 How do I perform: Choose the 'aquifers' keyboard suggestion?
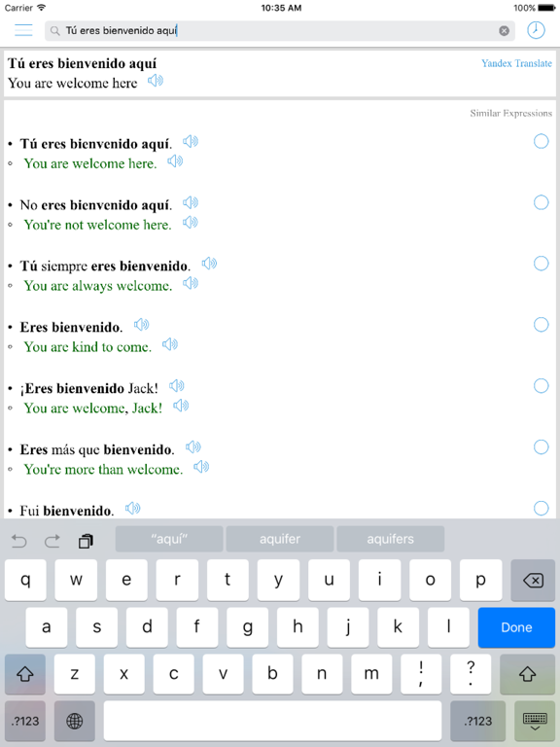click(390, 539)
